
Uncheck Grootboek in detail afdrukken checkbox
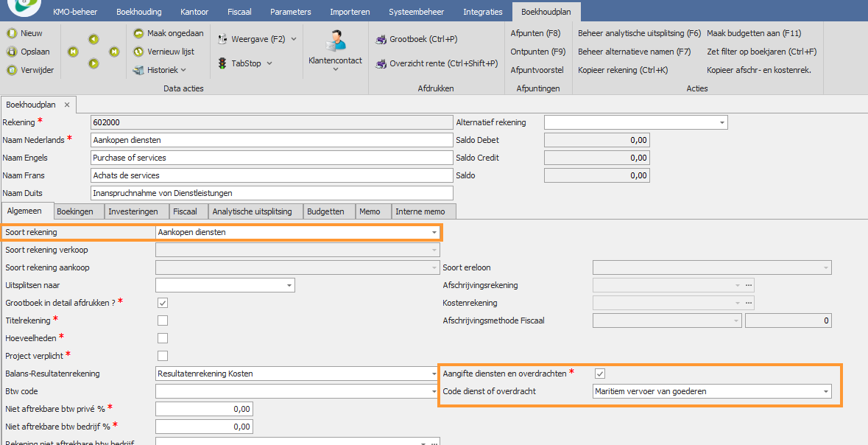tap(163, 303)
